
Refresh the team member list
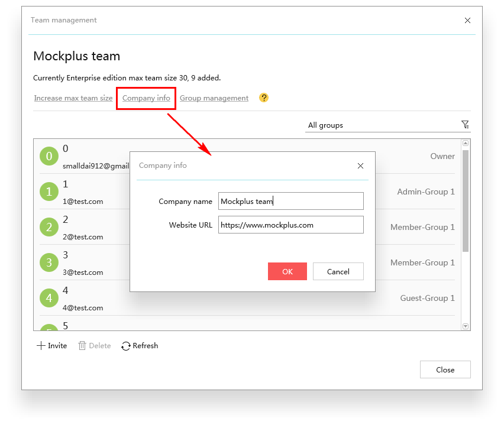[x=140, y=346]
